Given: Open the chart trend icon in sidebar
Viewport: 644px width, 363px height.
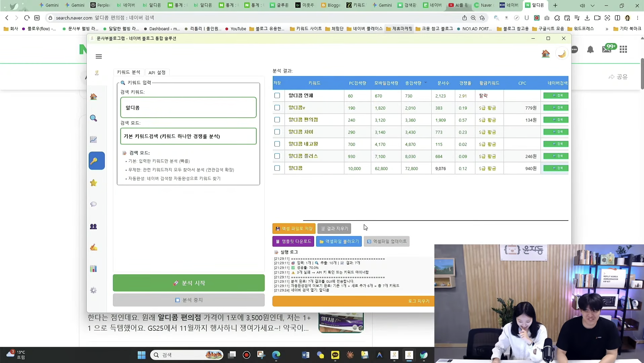Looking at the screenshot, I should click(x=93, y=139).
